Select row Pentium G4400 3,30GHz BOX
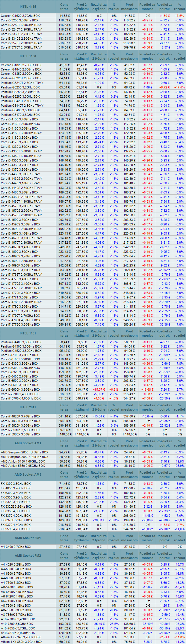Screen dimensions: 186x644 tap(93, 342)
